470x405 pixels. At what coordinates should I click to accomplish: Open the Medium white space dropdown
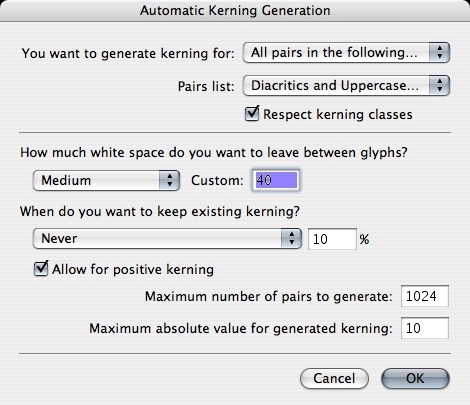click(x=106, y=180)
